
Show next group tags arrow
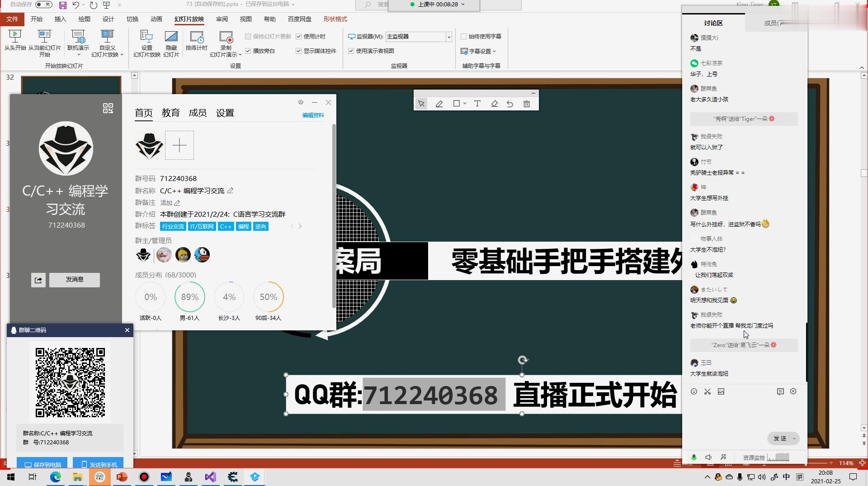(x=300, y=226)
